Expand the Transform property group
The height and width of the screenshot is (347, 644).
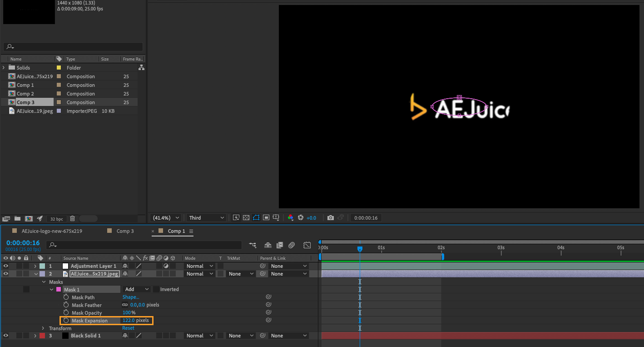[x=43, y=328]
